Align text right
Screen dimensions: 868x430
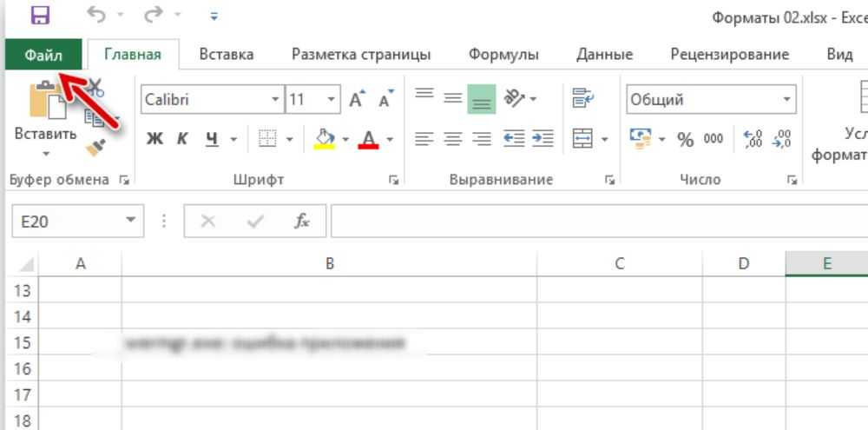[482, 138]
